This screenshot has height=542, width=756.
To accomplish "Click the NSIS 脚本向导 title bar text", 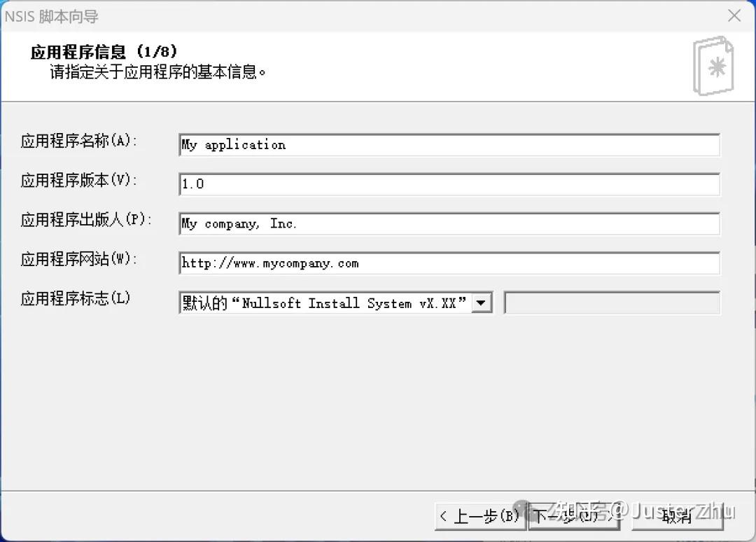I will (x=52, y=15).
